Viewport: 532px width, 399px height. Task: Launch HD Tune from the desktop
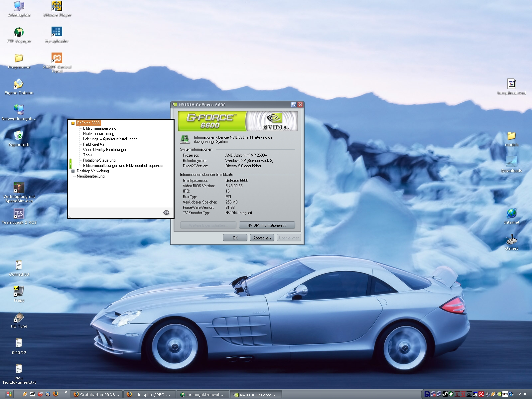click(19, 318)
